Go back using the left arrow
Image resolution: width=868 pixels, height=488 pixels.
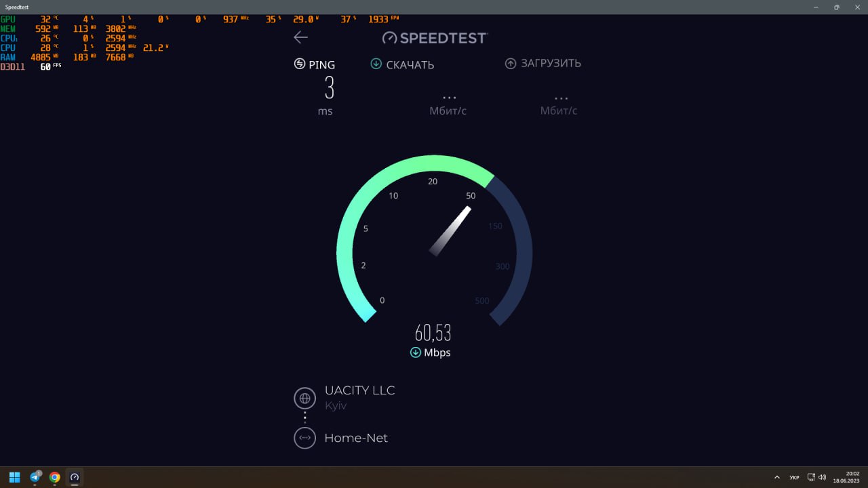(x=300, y=37)
